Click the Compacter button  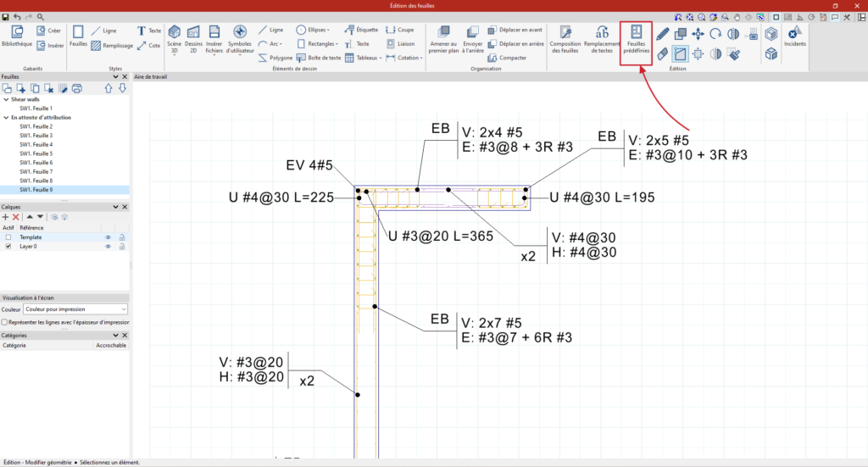tap(507, 58)
